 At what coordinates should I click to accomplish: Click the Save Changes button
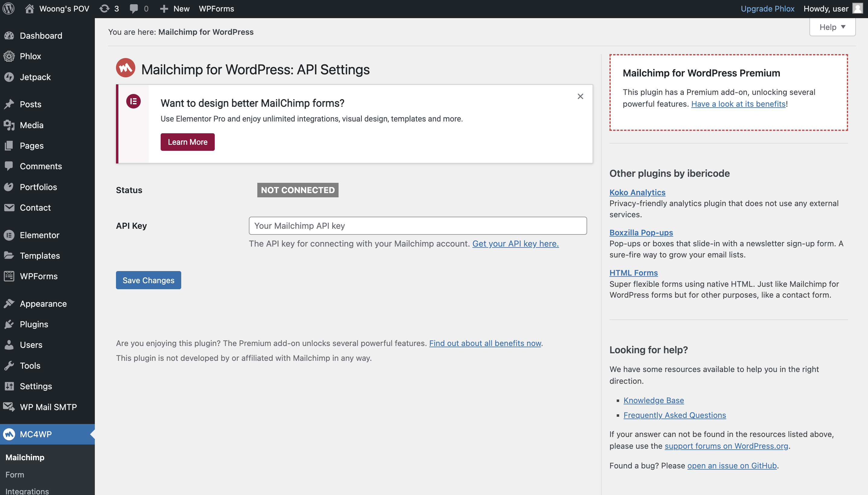coord(149,280)
